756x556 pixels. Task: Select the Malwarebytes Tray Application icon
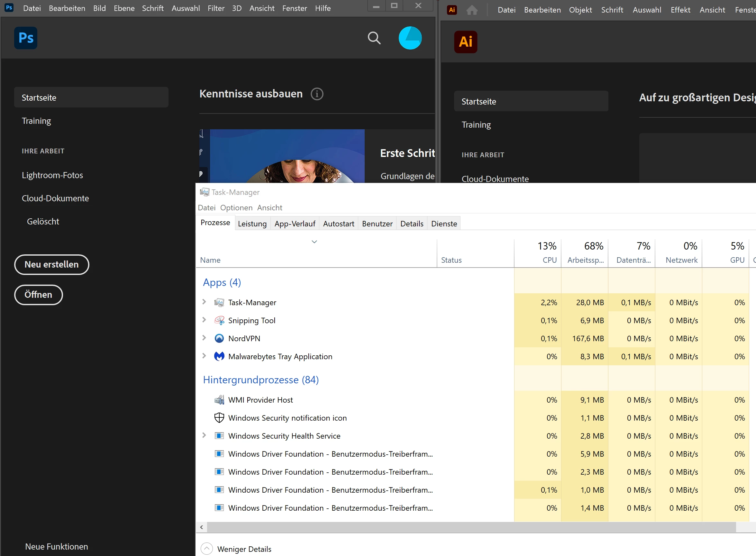click(x=219, y=356)
